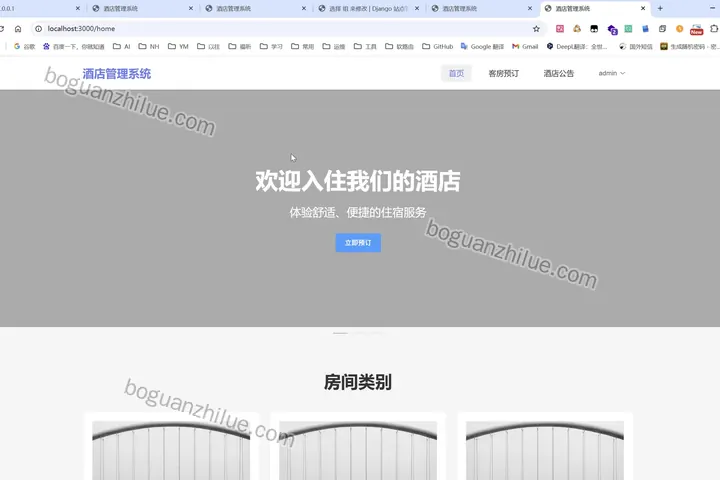Expand the NH bookmark folder
This screenshot has width=720, height=480.
149,46
